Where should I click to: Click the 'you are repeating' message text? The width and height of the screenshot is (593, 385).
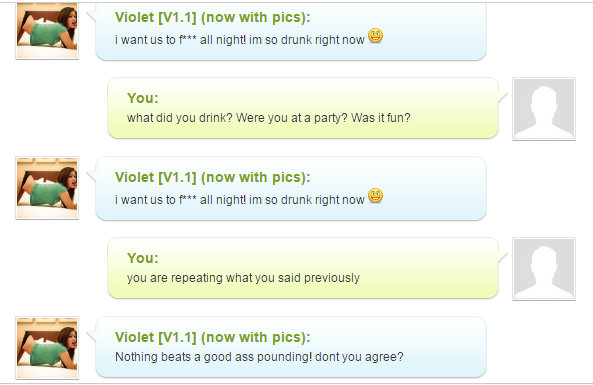tap(243, 278)
